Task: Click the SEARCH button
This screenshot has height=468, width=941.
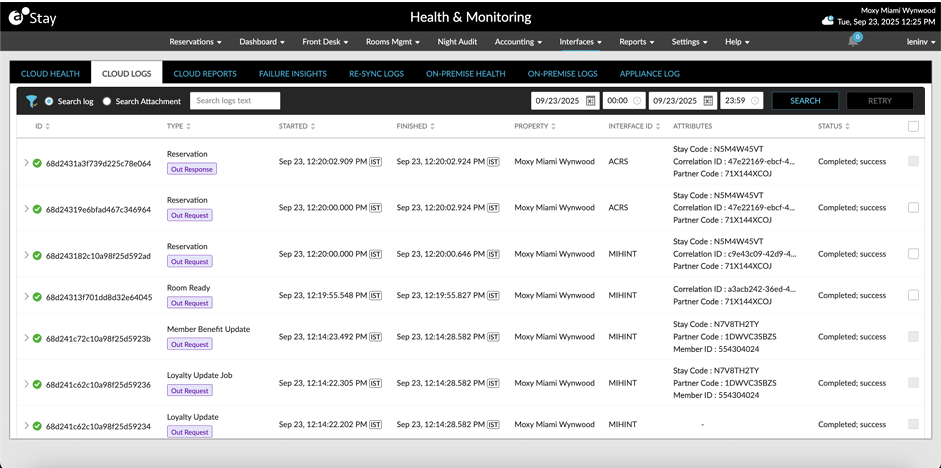Action: click(x=805, y=101)
